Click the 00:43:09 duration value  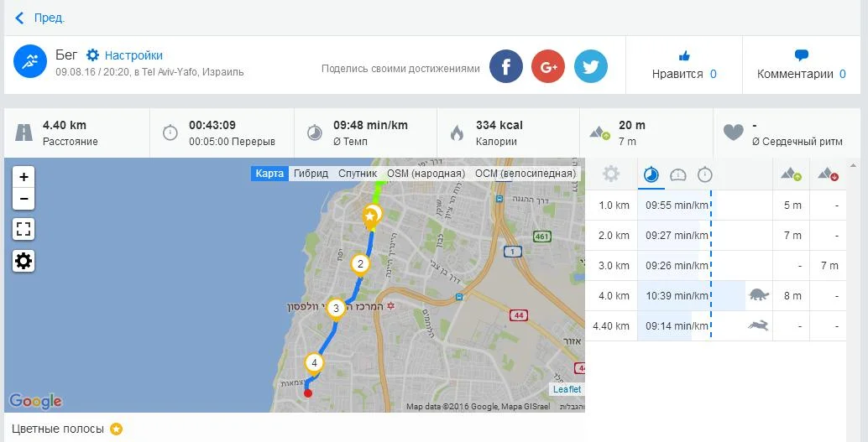(x=212, y=126)
